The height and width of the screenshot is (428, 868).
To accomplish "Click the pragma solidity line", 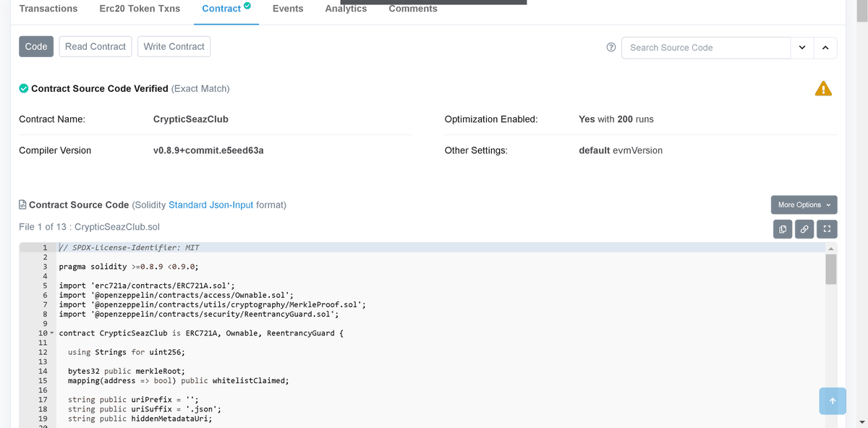I will pos(129,267).
